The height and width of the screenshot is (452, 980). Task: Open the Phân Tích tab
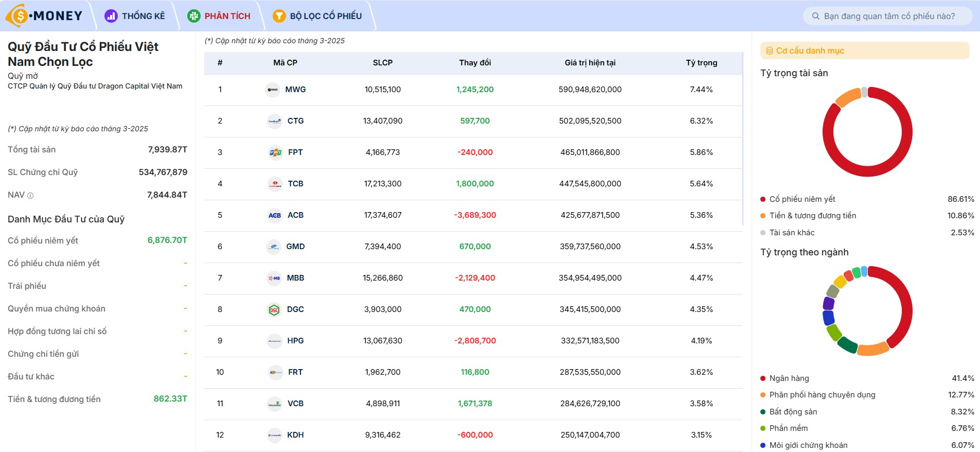pos(220,16)
